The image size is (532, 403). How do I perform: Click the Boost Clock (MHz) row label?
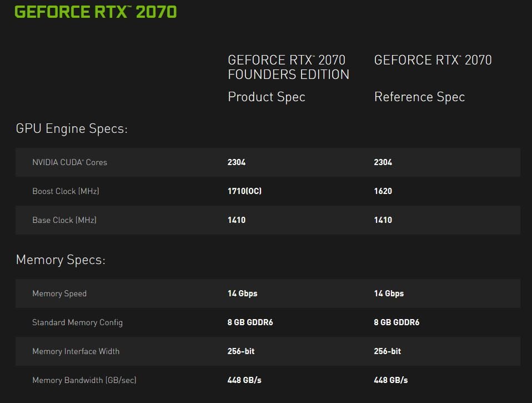tap(66, 191)
